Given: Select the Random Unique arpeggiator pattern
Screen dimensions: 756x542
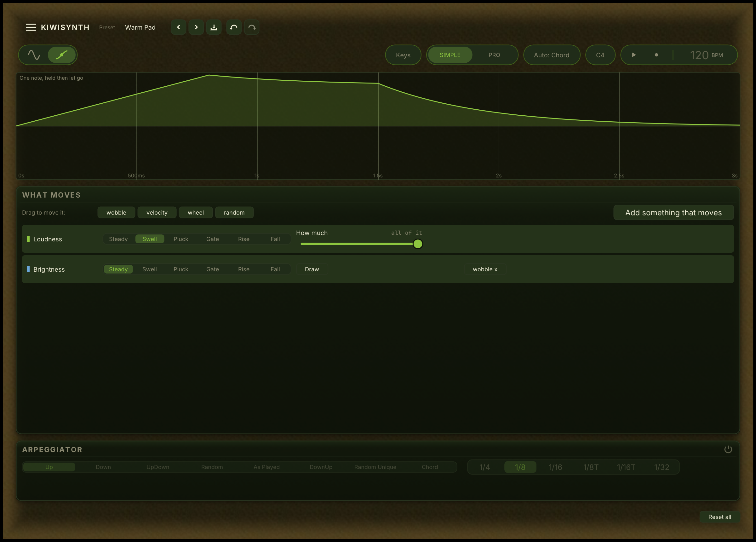Looking at the screenshot, I should 375,467.
